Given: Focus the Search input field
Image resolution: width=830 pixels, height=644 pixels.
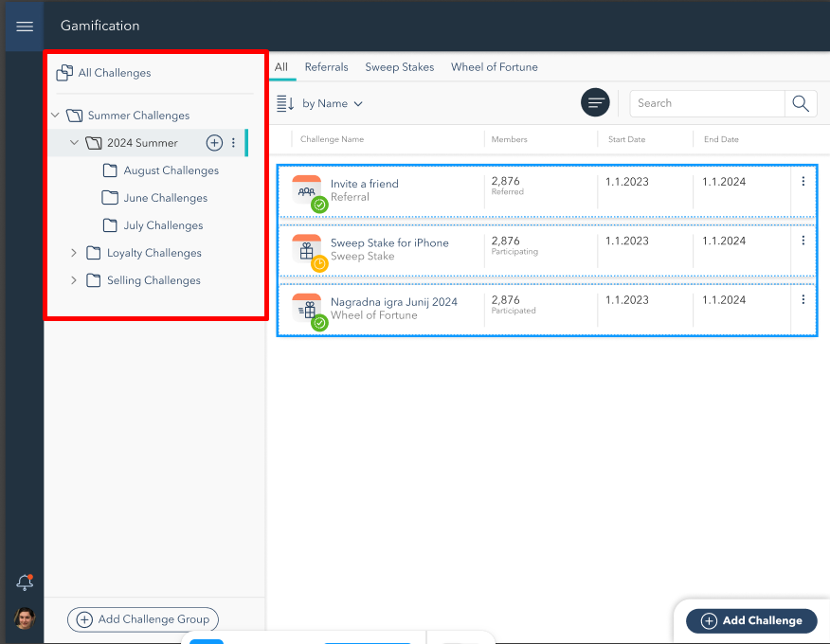Looking at the screenshot, I should coord(707,103).
